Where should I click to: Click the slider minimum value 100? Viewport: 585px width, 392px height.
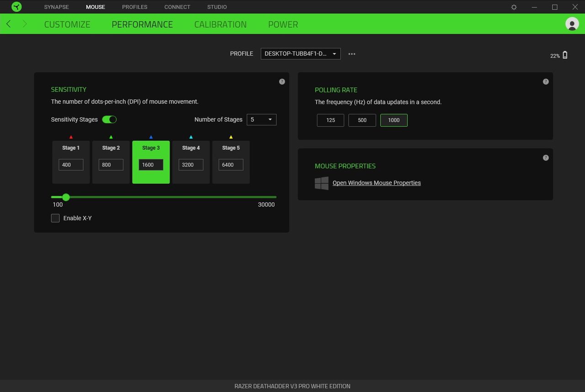(58, 205)
